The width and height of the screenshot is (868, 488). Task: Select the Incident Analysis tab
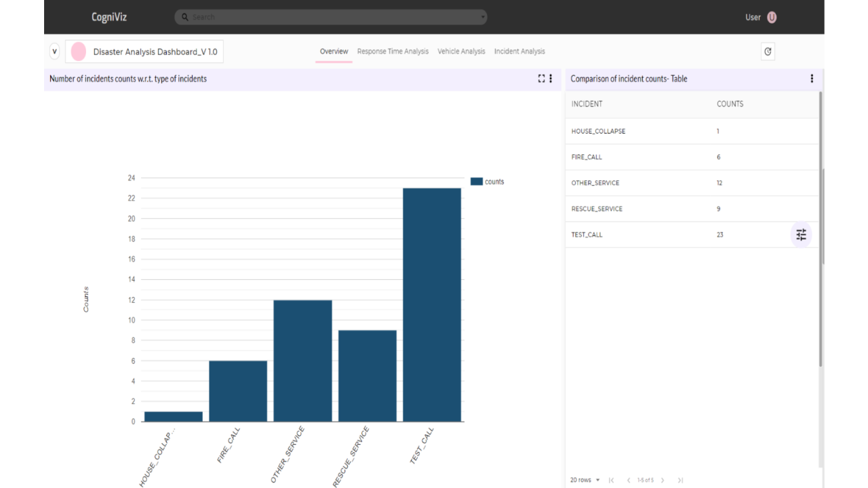coord(519,52)
